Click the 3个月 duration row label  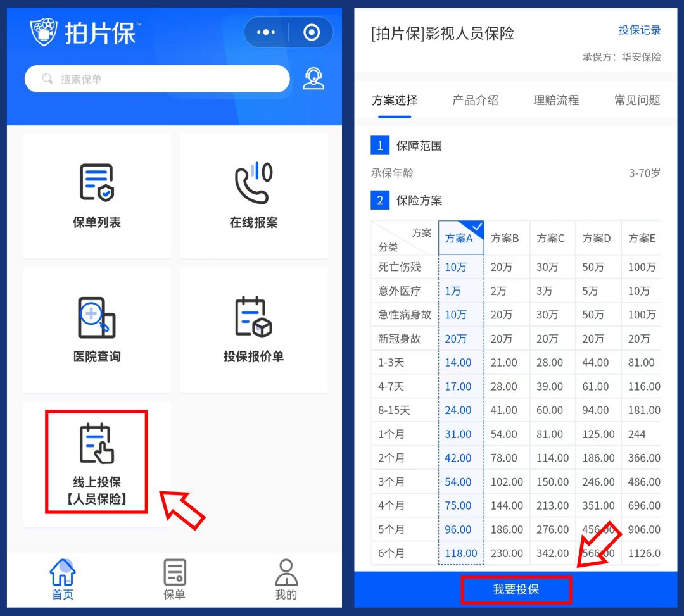[x=391, y=482]
